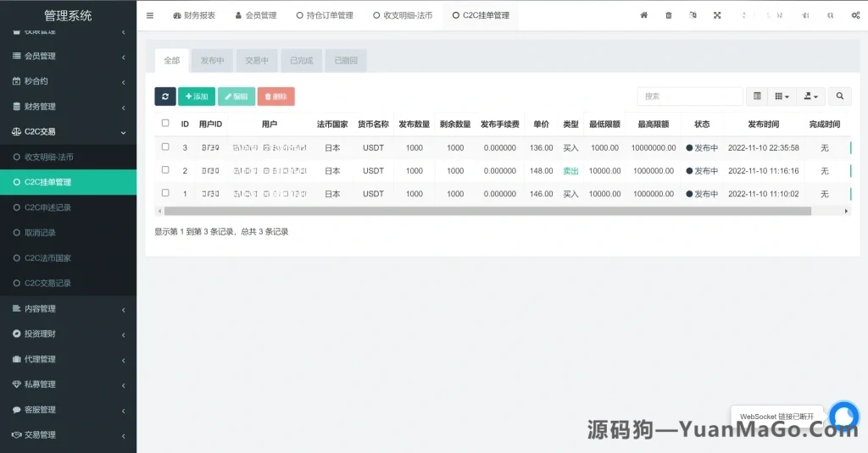Focus the 搜索 search input field
868x453 pixels.
pyautogui.click(x=690, y=97)
